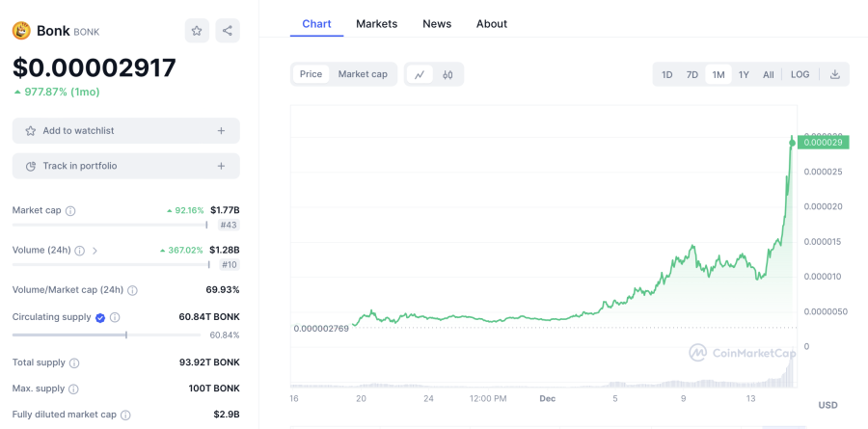
Task: Click the 60.84T BONK supply value
Action: coord(209,317)
